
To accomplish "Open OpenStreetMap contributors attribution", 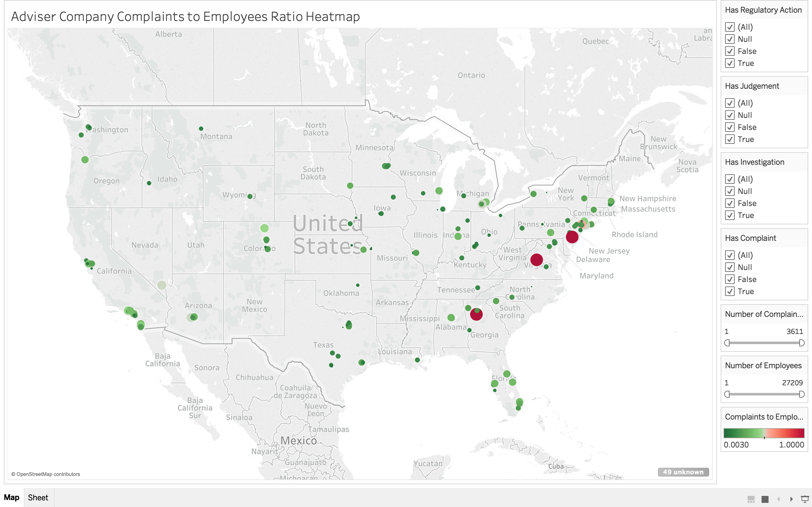I will click(46, 474).
